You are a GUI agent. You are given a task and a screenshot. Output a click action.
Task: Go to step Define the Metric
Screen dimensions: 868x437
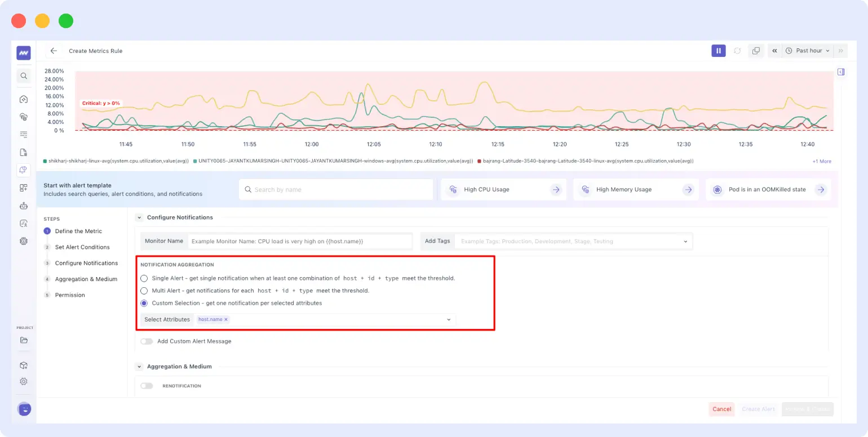pyautogui.click(x=78, y=231)
